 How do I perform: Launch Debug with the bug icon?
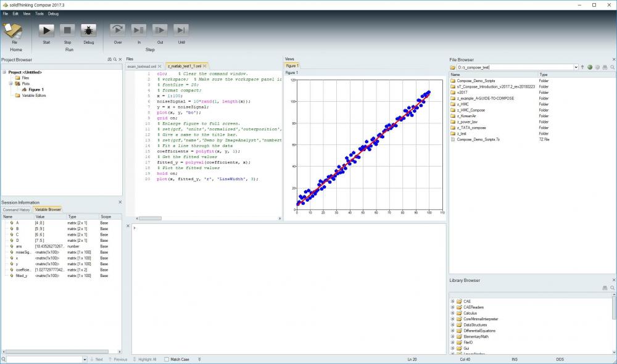pyautogui.click(x=88, y=30)
